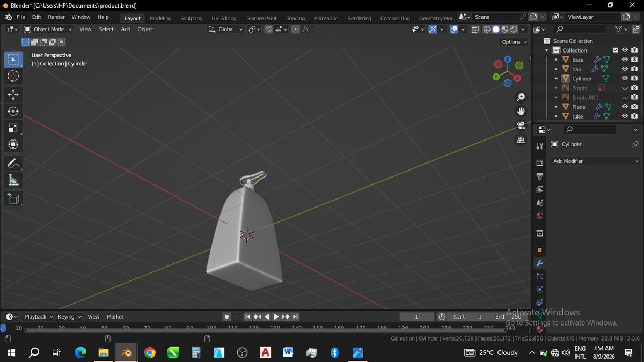The height and width of the screenshot is (362, 644).
Task: Select rendered viewport shading mode
Action: [514, 29]
